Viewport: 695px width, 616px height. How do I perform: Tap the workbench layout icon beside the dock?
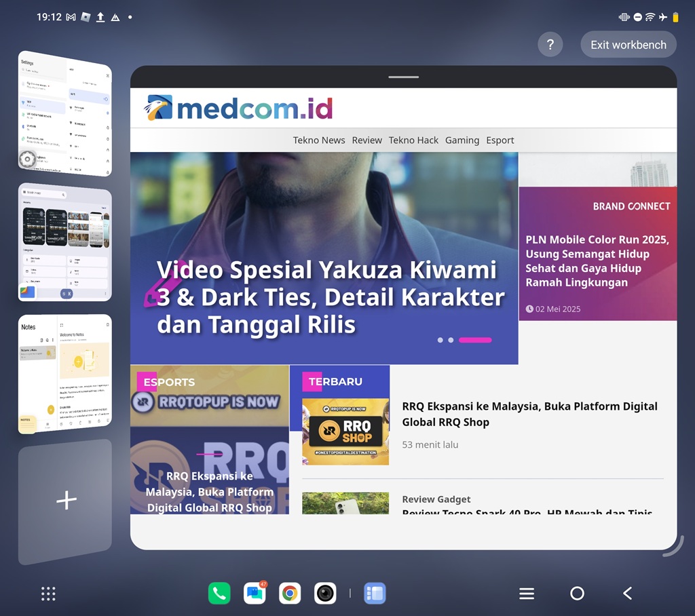[375, 593]
